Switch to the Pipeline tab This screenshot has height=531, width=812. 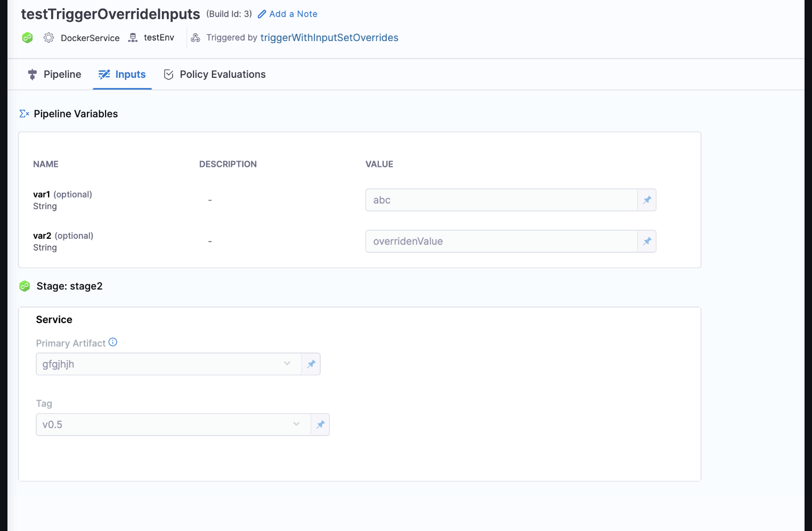[54, 75]
